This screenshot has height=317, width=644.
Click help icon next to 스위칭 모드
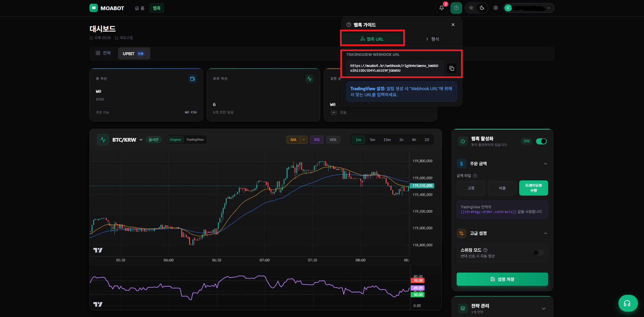[485, 250]
